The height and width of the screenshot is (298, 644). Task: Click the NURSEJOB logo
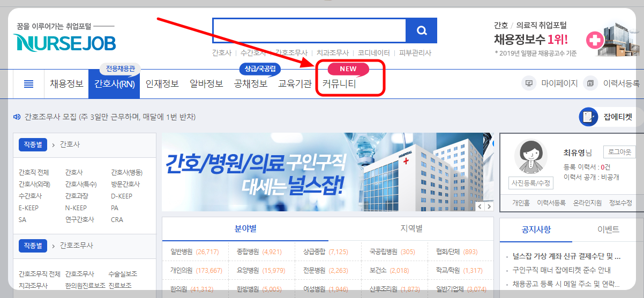(64, 42)
